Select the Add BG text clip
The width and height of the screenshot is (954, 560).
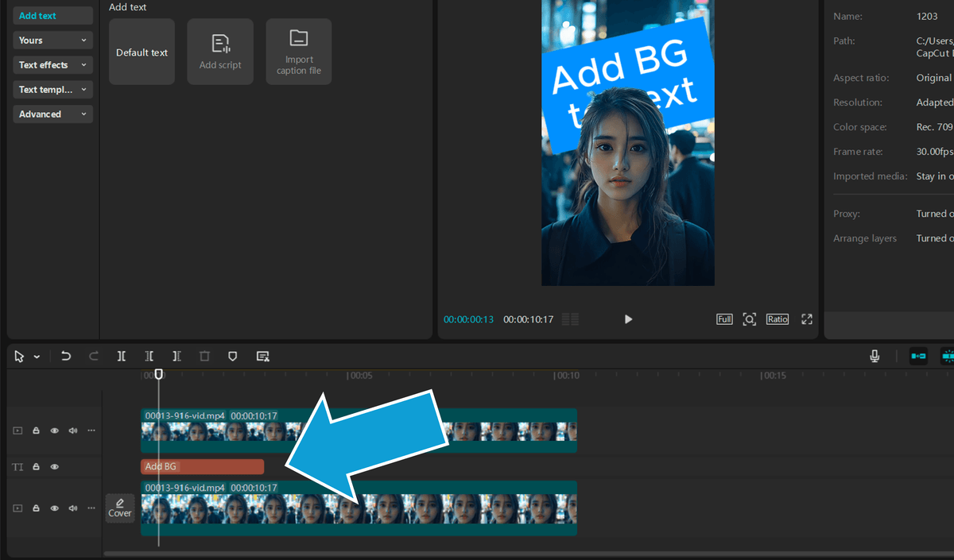point(202,467)
